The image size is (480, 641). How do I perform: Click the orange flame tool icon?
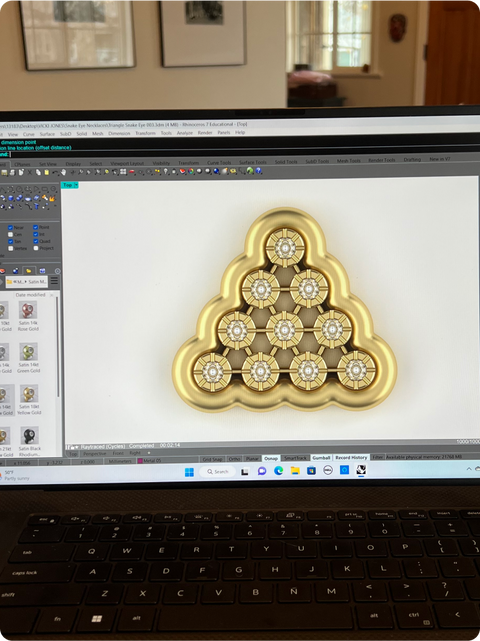click(x=52, y=199)
